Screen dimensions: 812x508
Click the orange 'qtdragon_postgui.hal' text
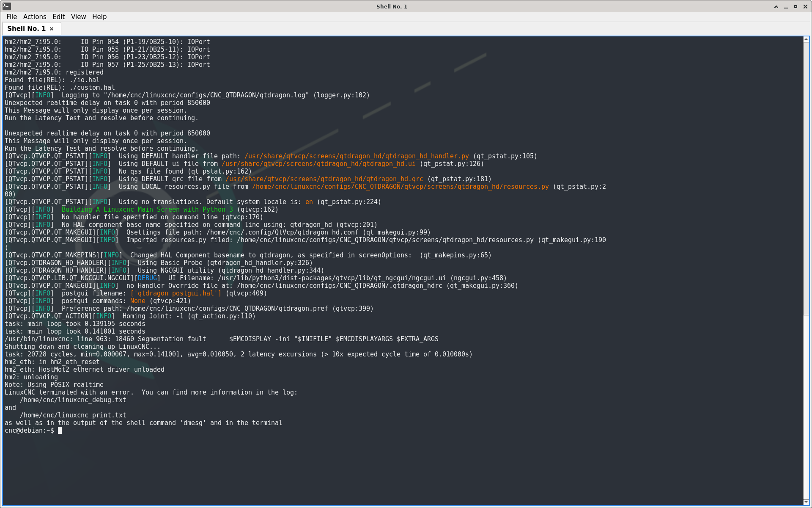(176, 293)
